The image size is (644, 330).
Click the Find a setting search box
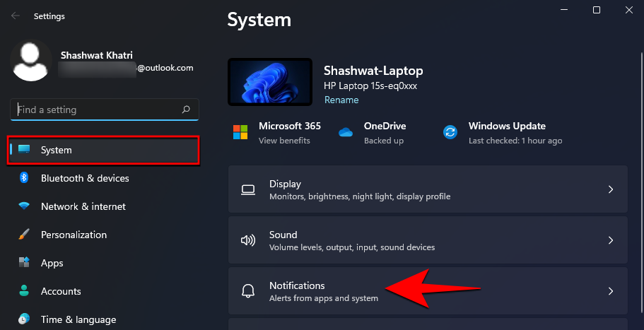tap(95, 110)
